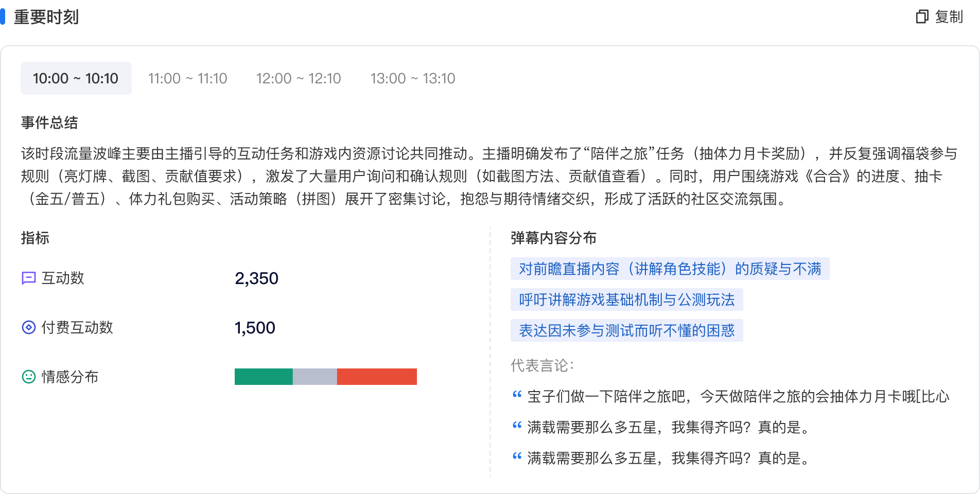Click tag 呼吁讲解游戏基础机制与公测玩法
980x494 pixels.
(626, 299)
